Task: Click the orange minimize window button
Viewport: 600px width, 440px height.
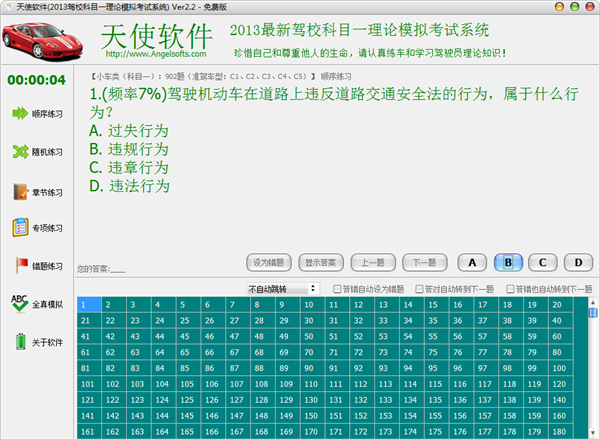Action: click(x=559, y=7)
